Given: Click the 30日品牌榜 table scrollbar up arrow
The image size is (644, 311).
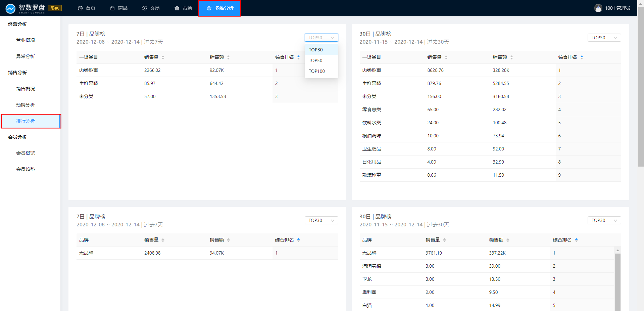Looking at the screenshot, I should [617, 250].
